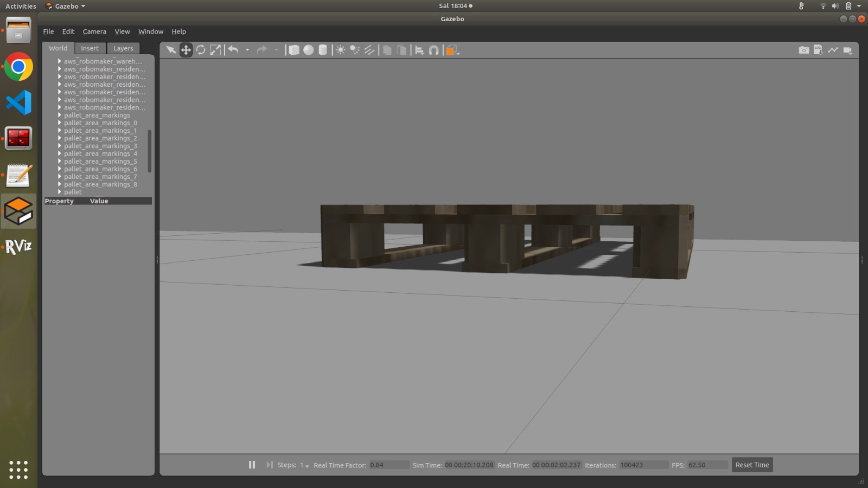Select the Rotate mode tool

201,50
